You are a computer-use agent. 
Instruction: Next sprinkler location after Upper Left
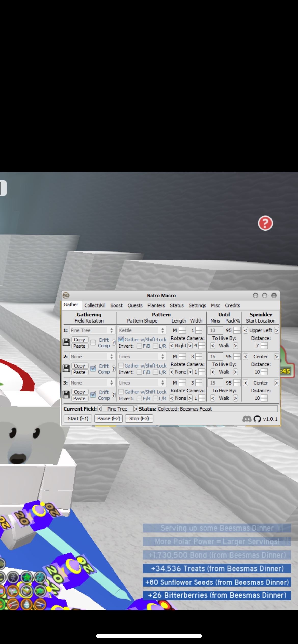276,330
